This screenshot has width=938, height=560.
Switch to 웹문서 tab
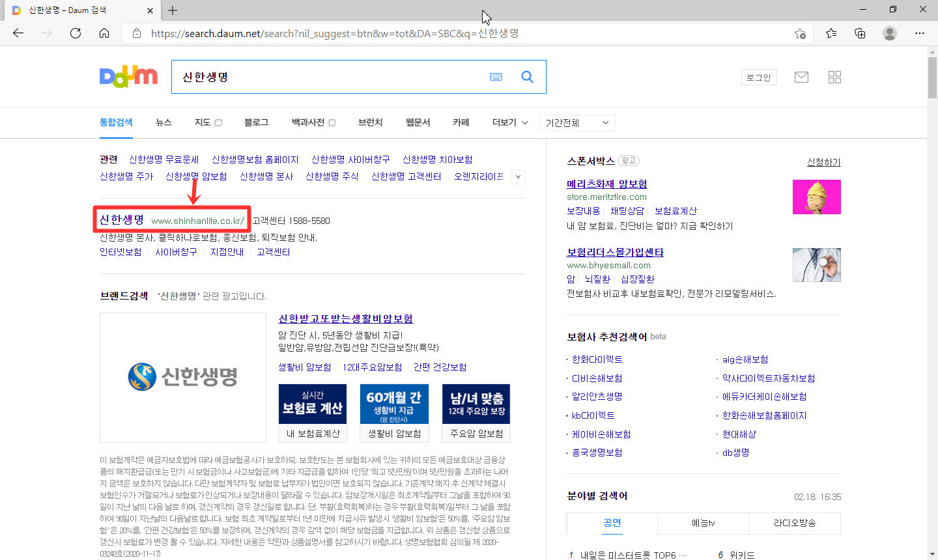[x=418, y=122]
